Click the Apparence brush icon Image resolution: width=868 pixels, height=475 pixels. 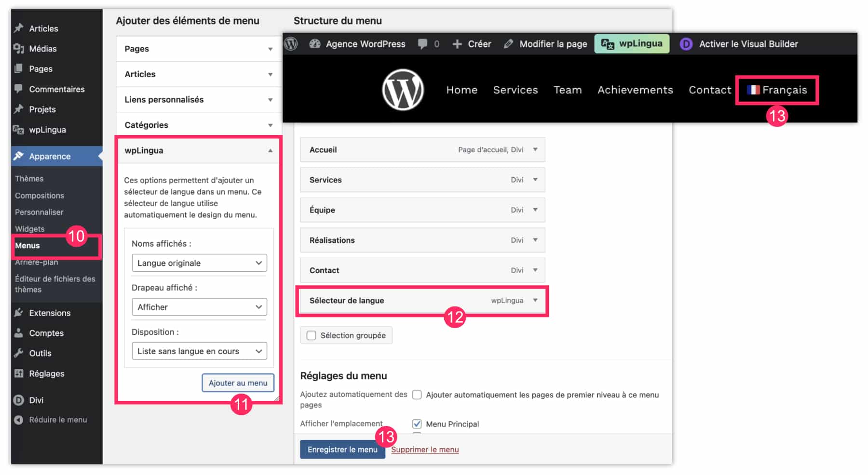coord(19,156)
